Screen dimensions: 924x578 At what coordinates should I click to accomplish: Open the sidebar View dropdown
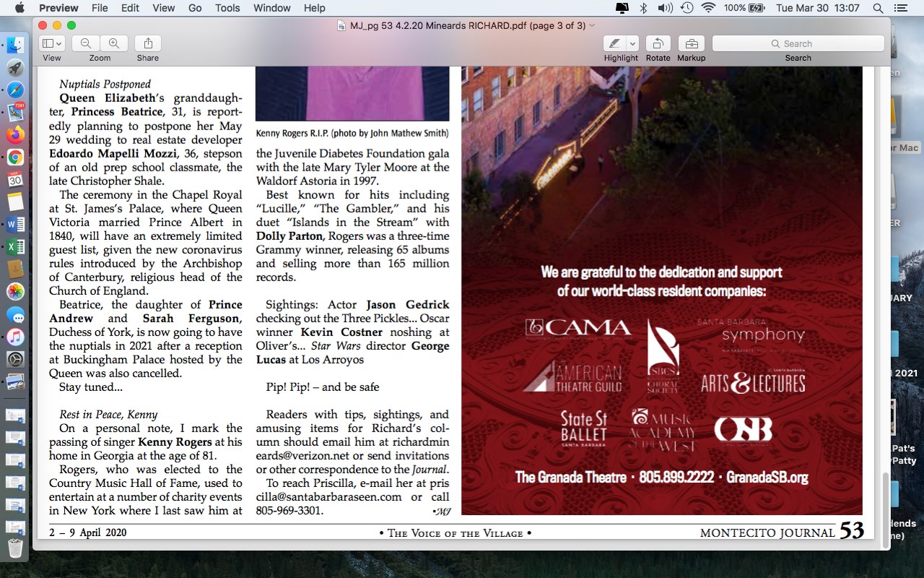(x=51, y=43)
